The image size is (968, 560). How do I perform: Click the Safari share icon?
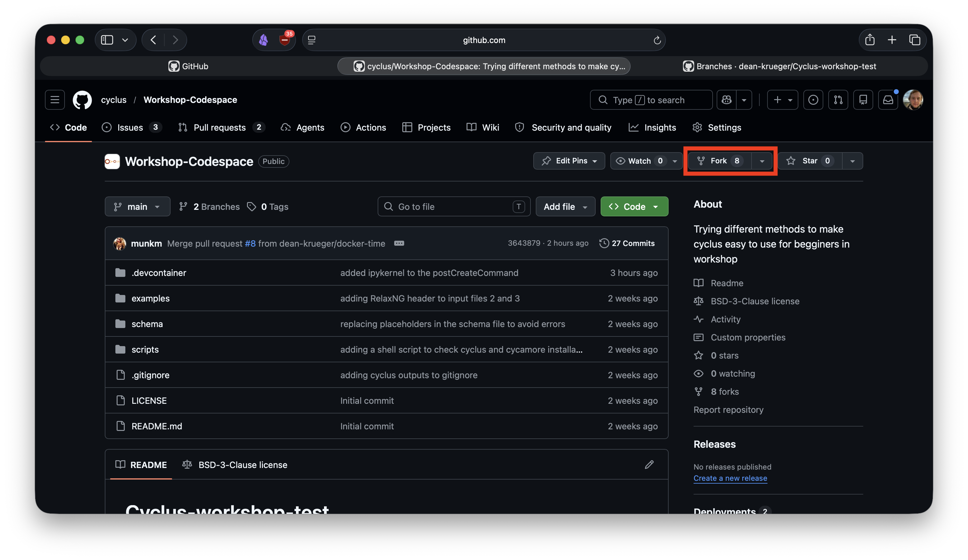(x=870, y=40)
